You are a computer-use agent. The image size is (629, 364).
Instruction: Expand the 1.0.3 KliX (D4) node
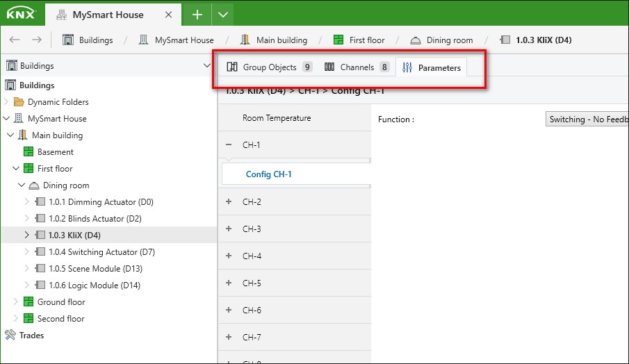coord(27,235)
